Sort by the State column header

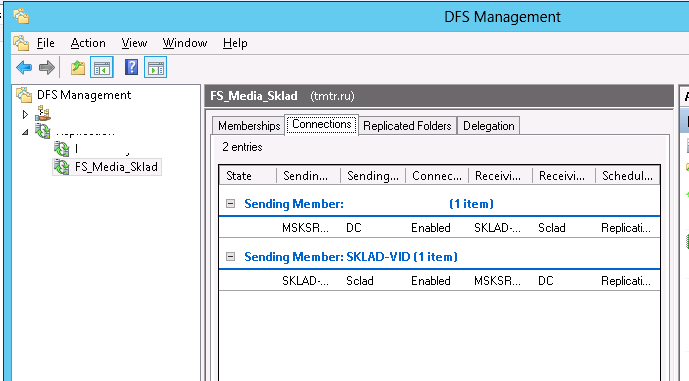tap(248, 176)
